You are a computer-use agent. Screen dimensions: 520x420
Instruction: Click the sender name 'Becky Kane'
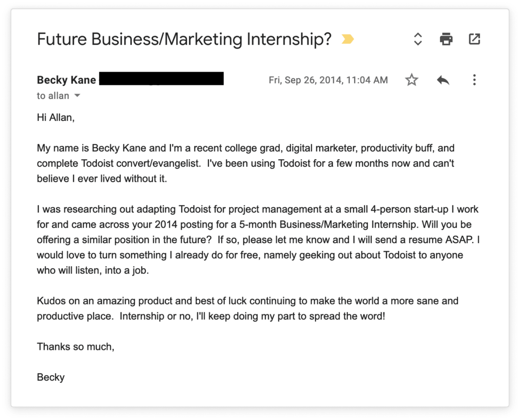coord(67,80)
